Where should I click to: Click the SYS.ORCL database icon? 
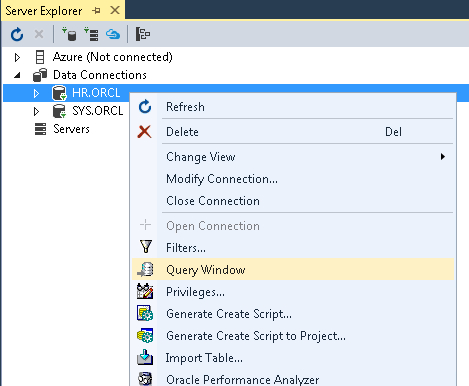(x=59, y=111)
